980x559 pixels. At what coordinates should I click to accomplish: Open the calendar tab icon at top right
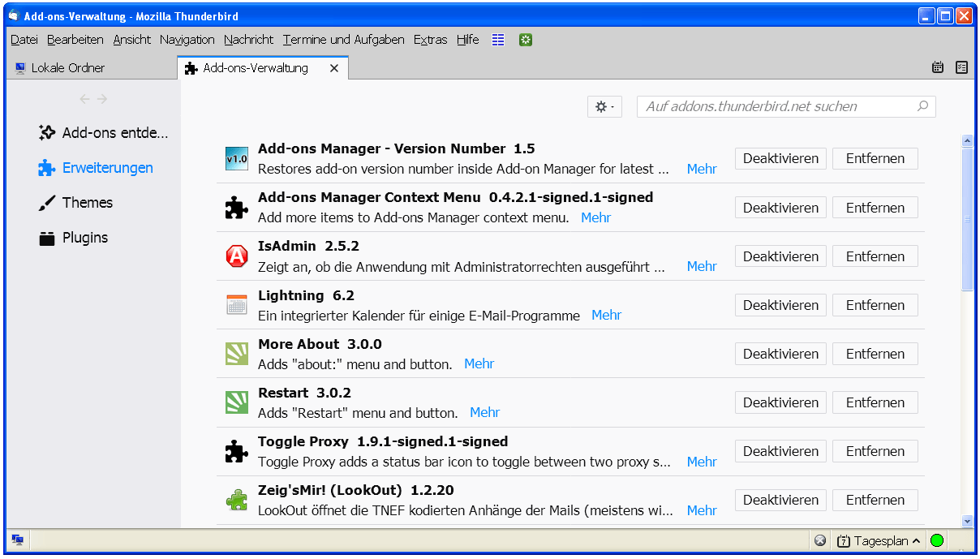(x=938, y=68)
